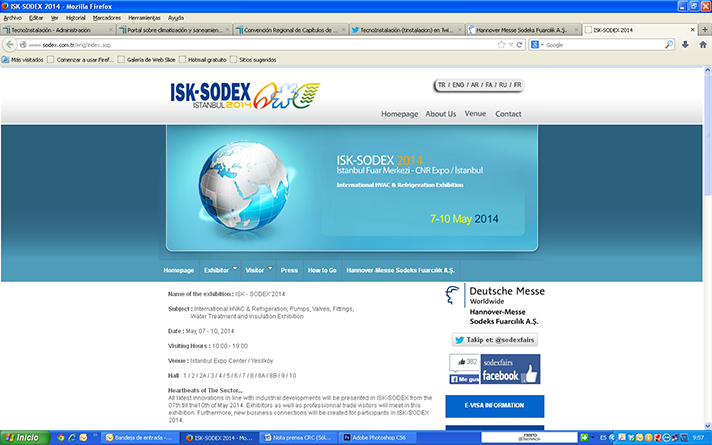
Task: Click the ISK-SODEX 2014 globe banner
Action: 352,188
